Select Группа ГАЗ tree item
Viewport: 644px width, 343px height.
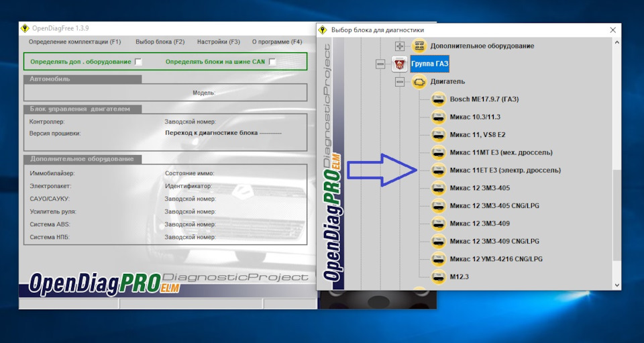(x=429, y=64)
